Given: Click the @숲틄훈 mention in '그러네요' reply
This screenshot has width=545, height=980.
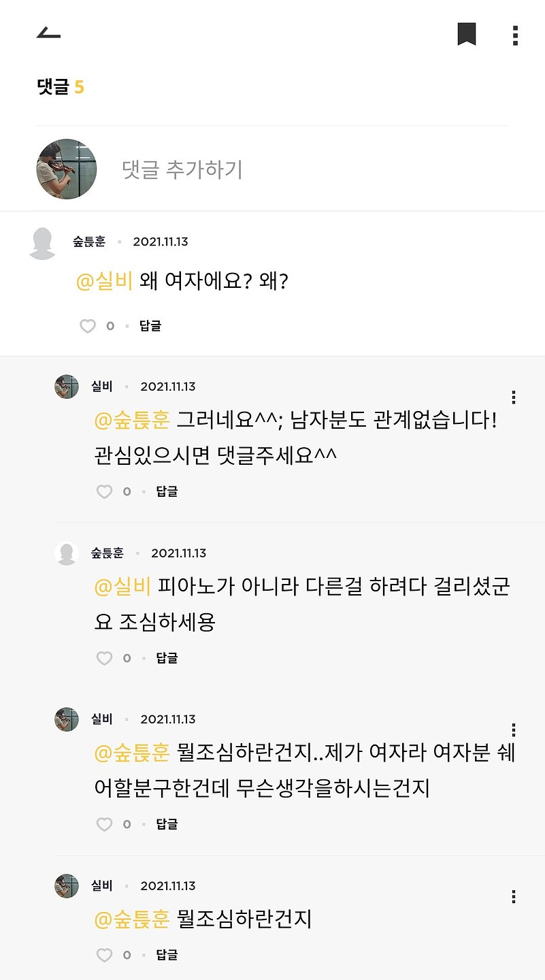Looking at the screenshot, I should coord(132,420).
